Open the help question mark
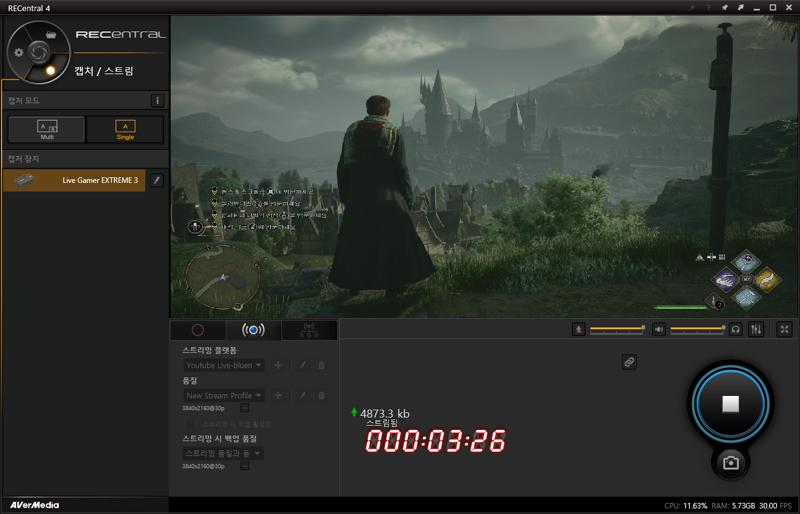Viewport: 800px width, 514px height. pyautogui.click(x=708, y=8)
